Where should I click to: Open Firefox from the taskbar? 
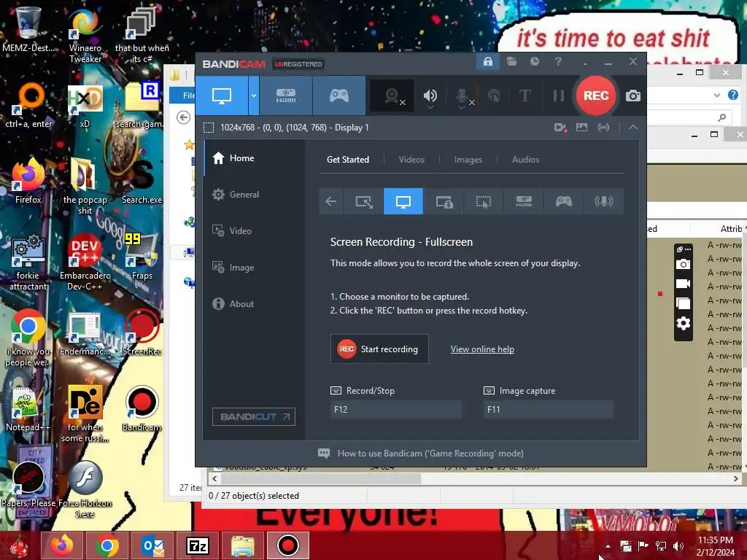[63, 545]
